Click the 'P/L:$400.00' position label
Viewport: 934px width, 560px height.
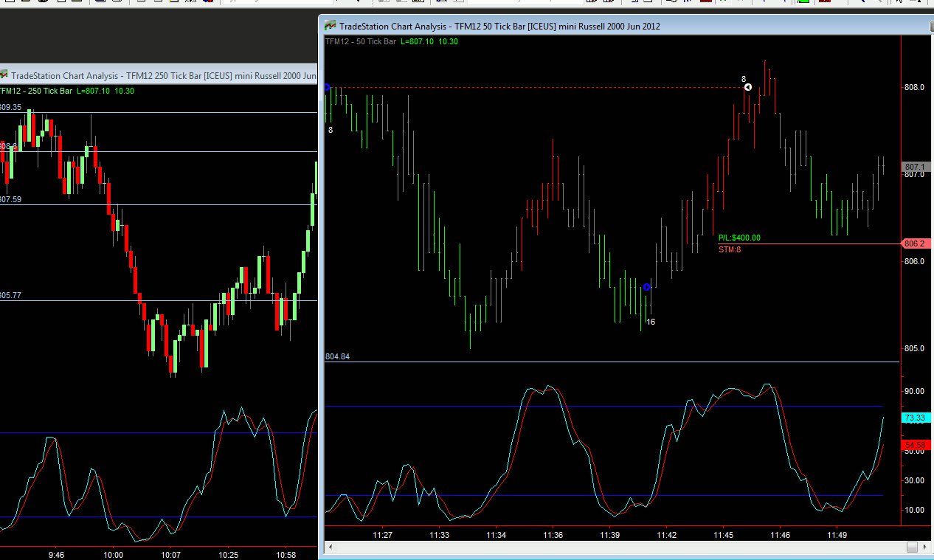[739, 238]
